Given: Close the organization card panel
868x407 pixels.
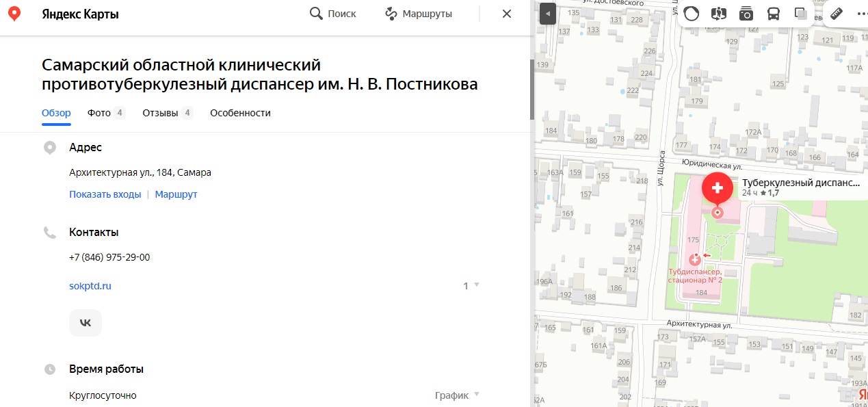Looking at the screenshot, I should pyautogui.click(x=507, y=14).
